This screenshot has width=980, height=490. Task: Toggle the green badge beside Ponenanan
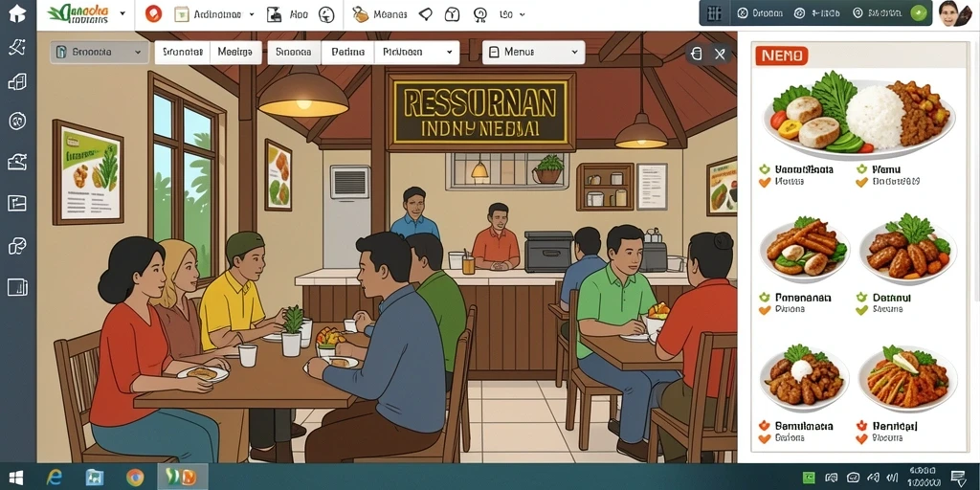[764, 298]
